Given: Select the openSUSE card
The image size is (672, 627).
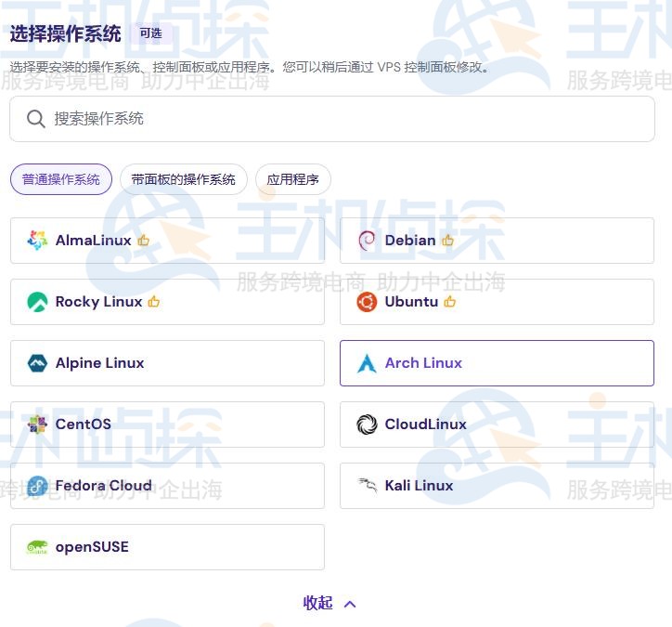Looking at the screenshot, I should pyautogui.click(x=167, y=547).
